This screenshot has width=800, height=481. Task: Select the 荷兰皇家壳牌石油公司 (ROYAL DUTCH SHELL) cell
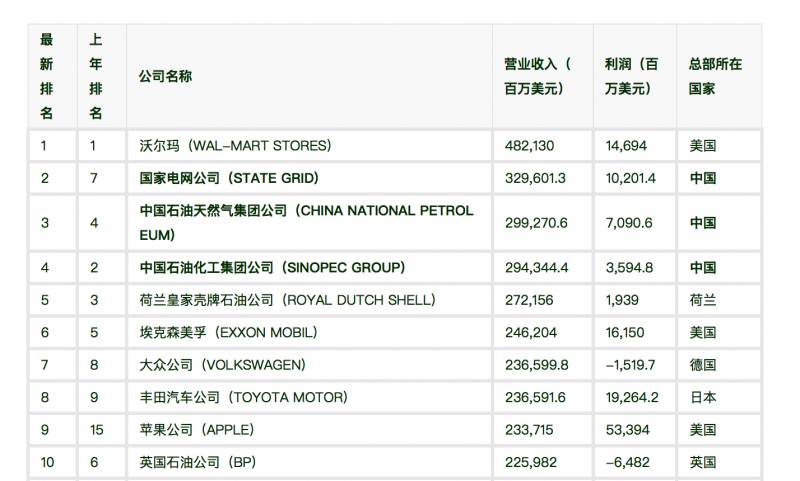click(x=287, y=300)
